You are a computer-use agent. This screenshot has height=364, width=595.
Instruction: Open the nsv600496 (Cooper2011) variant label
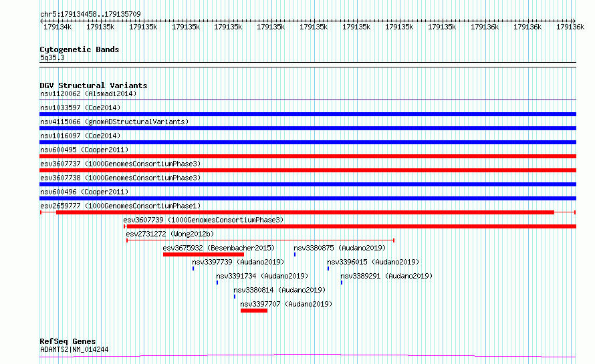84,192
